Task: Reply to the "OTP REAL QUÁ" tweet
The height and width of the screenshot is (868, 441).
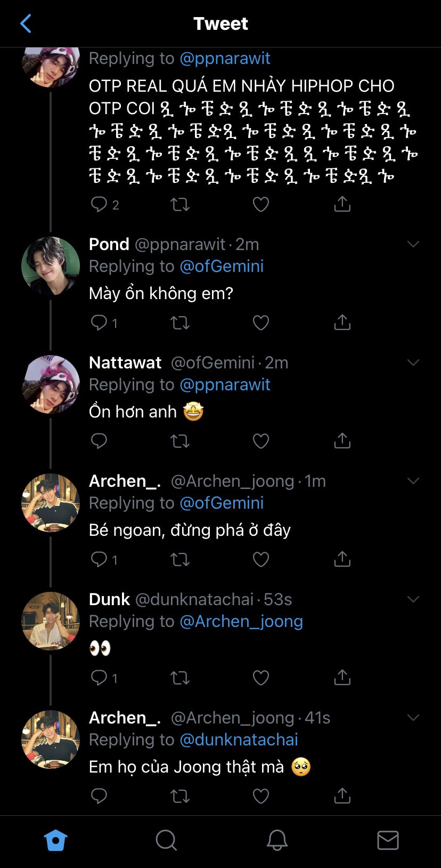Action: click(x=99, y=204)
